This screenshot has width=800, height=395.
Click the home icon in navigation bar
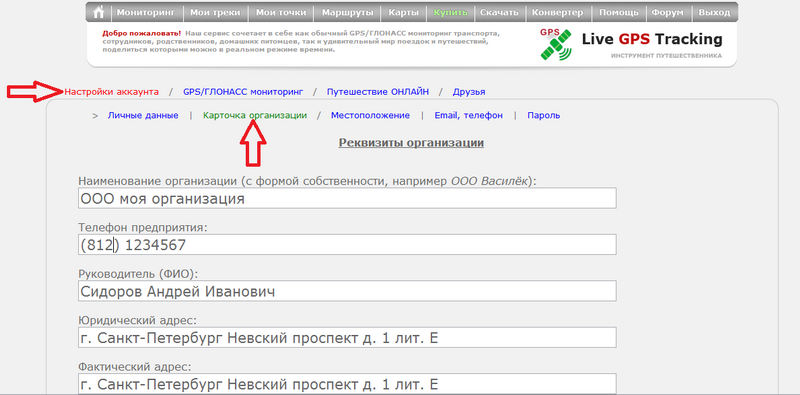pyautogui.click(x=99, y=12)
